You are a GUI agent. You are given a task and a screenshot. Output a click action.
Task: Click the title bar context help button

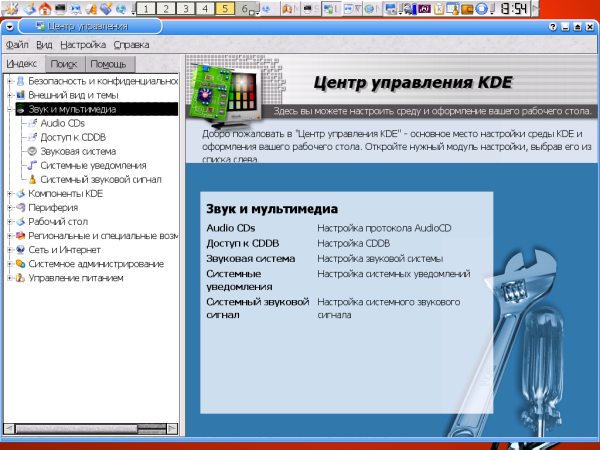[x=553, y=27]
